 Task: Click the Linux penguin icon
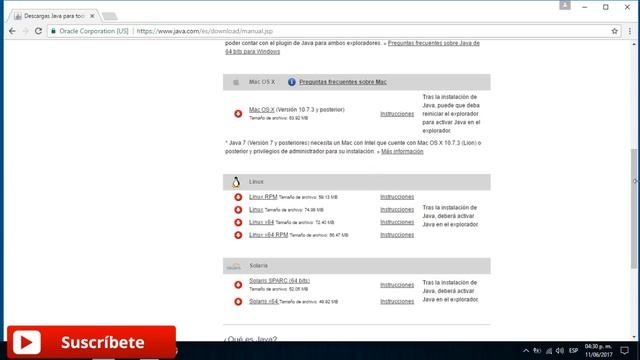[x=236, y=182]
